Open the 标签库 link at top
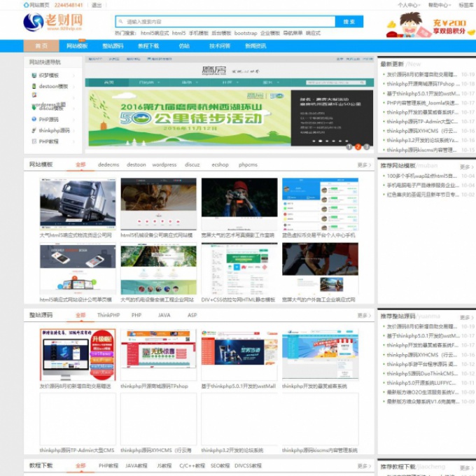The height and width of the screenshot is (476, 476). pos(466,5)
